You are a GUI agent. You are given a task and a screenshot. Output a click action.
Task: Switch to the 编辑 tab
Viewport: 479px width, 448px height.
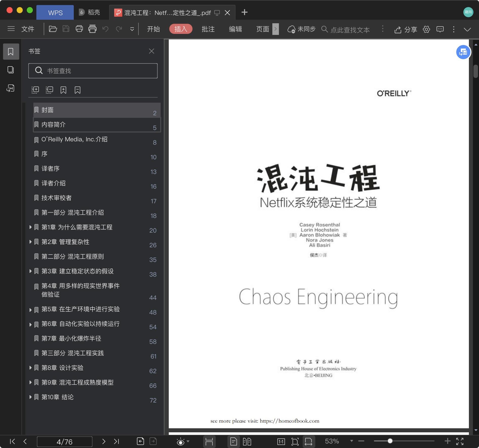tap(235, 29)
